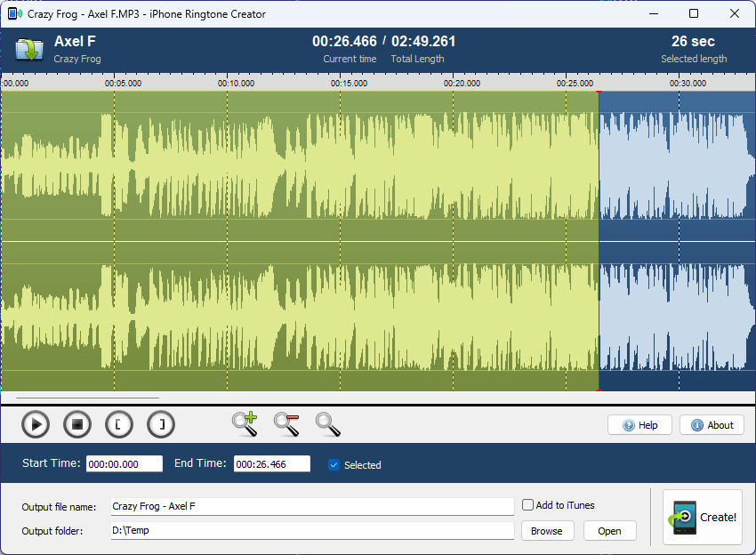756x555 pixels.
Task: Minimize the iPhone Ringtone Creator window
Action: tap(654, 13)
